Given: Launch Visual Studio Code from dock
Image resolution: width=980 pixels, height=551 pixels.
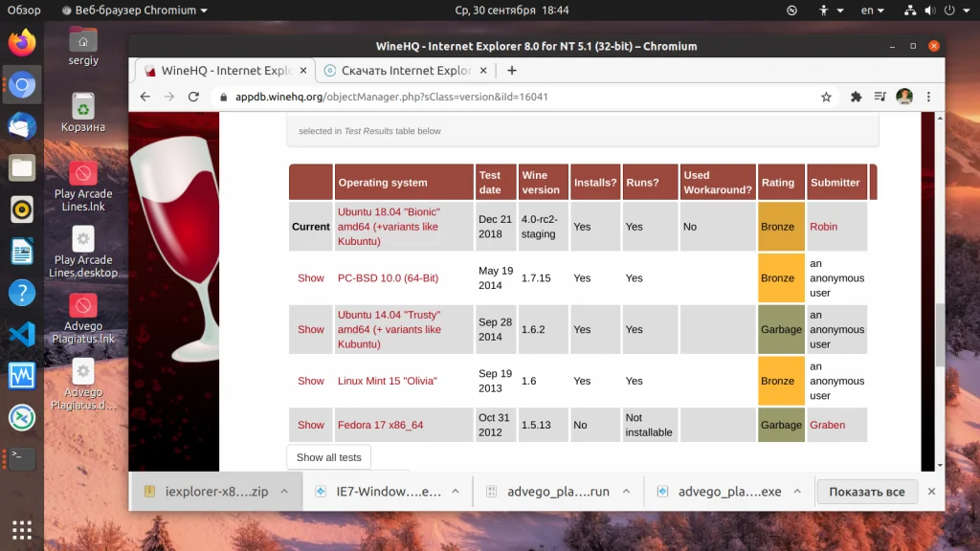Looking at the screenshot, I should (x=22, y=334).
